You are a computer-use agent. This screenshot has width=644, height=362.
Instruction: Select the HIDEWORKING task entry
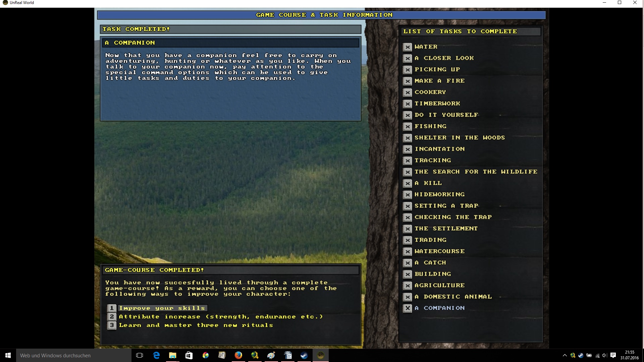pyautogui.click(x=440, y=195)
